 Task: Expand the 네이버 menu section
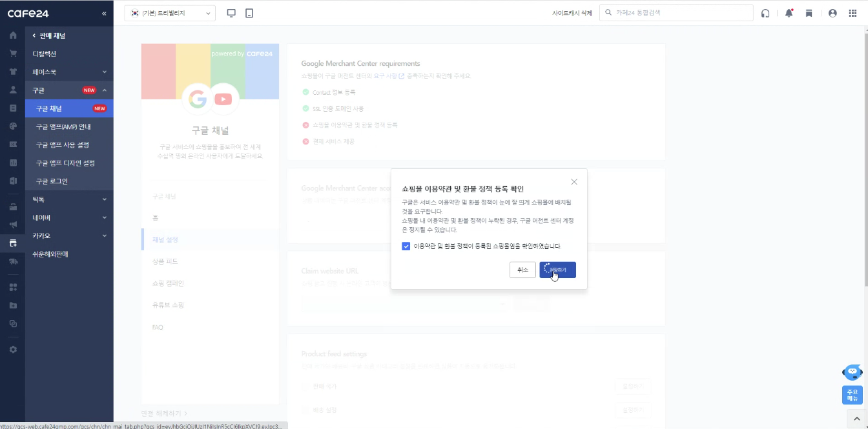click(69, 217)
